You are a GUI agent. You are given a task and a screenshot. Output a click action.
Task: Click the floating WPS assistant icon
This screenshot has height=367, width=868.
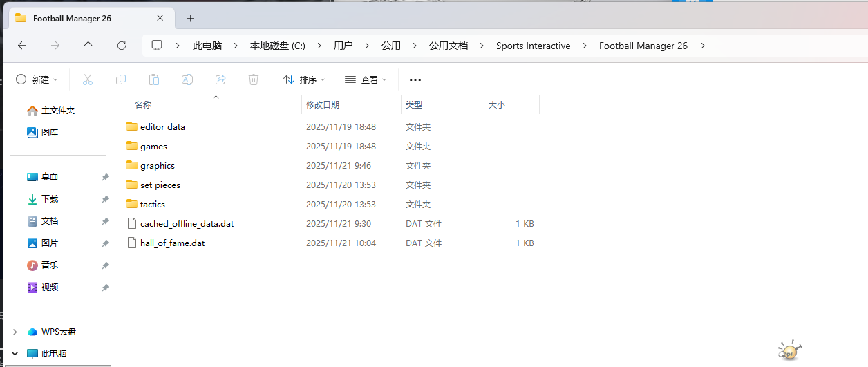tap(790, 350)
